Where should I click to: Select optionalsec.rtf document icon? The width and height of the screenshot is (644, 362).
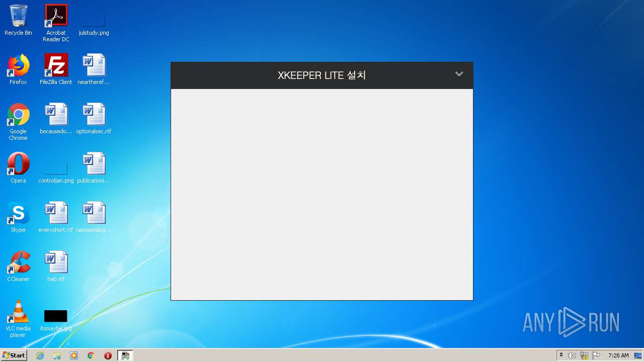94,119
